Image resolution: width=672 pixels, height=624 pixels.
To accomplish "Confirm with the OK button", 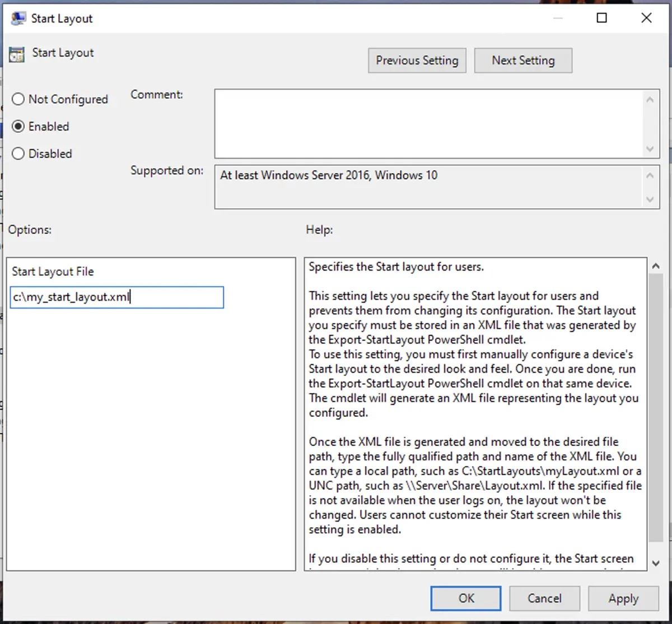I will [x=466, y=598].
